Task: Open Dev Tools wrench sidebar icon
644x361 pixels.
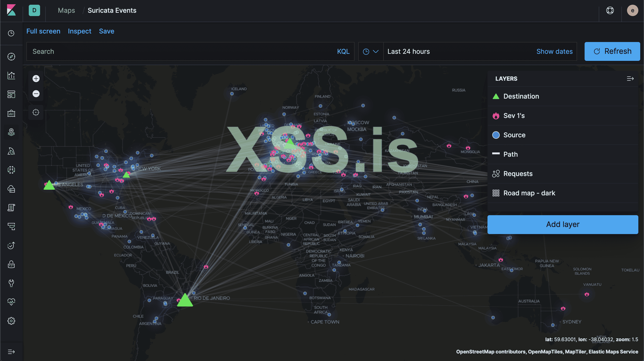Action: [11, 283]
